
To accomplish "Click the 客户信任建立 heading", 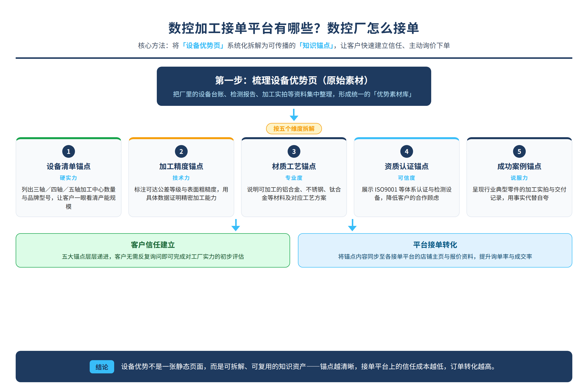I will pos(153,245).
